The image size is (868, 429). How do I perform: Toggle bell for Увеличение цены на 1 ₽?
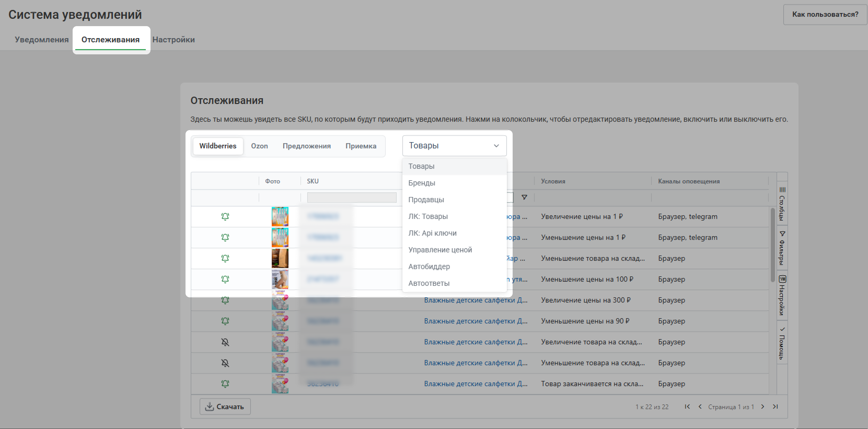click(x=225, y=217)
